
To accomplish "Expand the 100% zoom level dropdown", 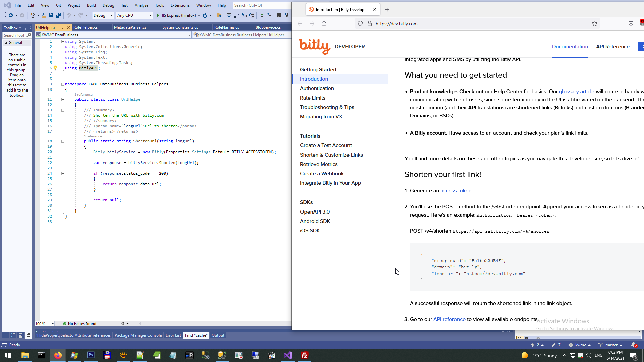I will tap(53, 324).
